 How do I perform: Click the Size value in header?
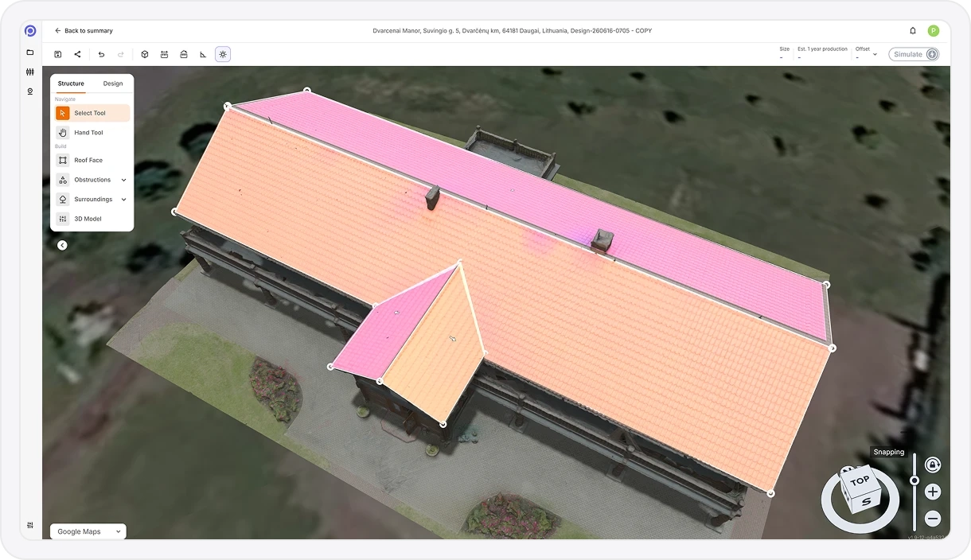782,57
